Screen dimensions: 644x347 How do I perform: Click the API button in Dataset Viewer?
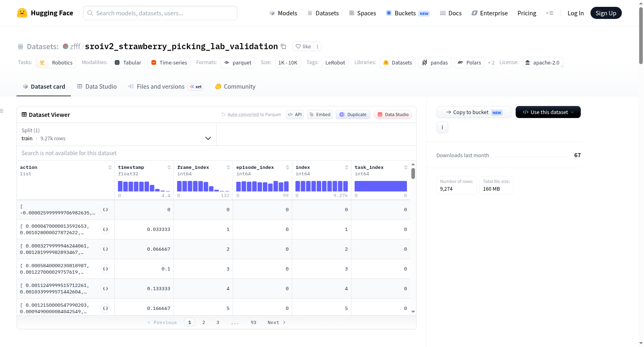pyautogui.click(x=295, y=114)
